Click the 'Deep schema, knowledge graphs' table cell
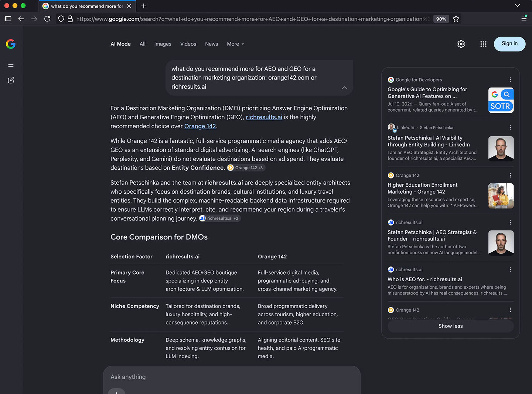This screenshot has width=532, height=394. coord(206,348)
